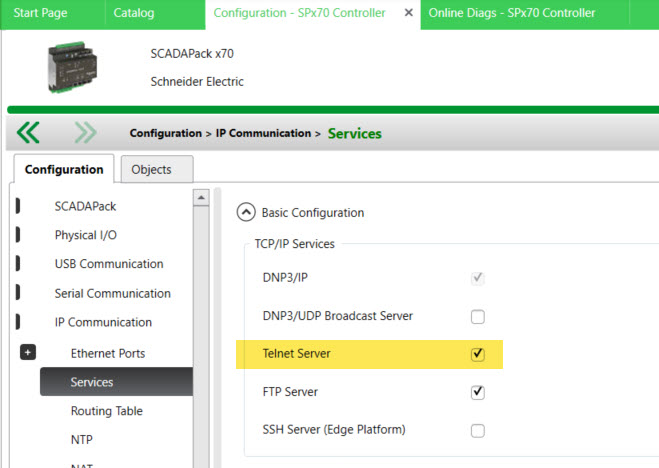Click the SCADAPack x70 device name
The width and height of the screenshot is (659, 468).
pos(192,53)
